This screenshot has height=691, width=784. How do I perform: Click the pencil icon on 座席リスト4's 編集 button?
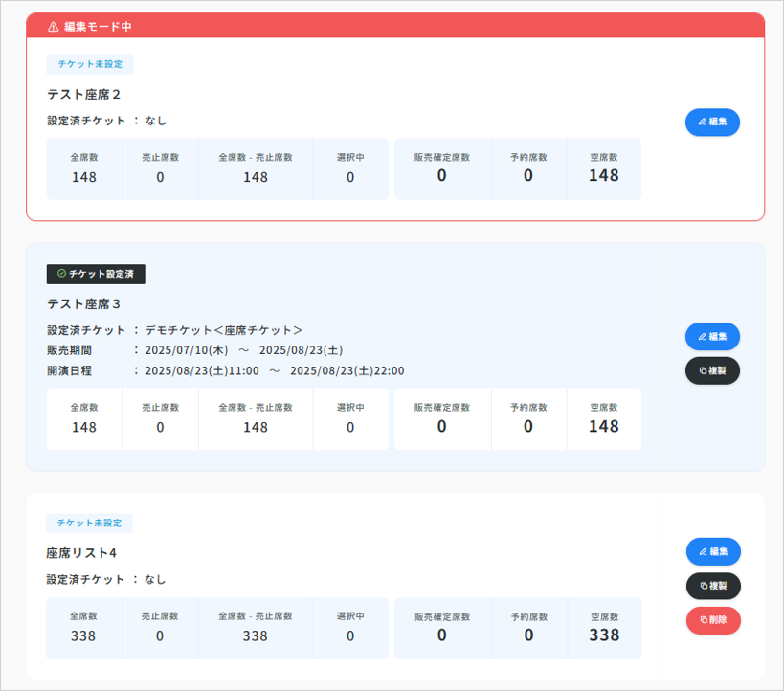click(703, 552)
